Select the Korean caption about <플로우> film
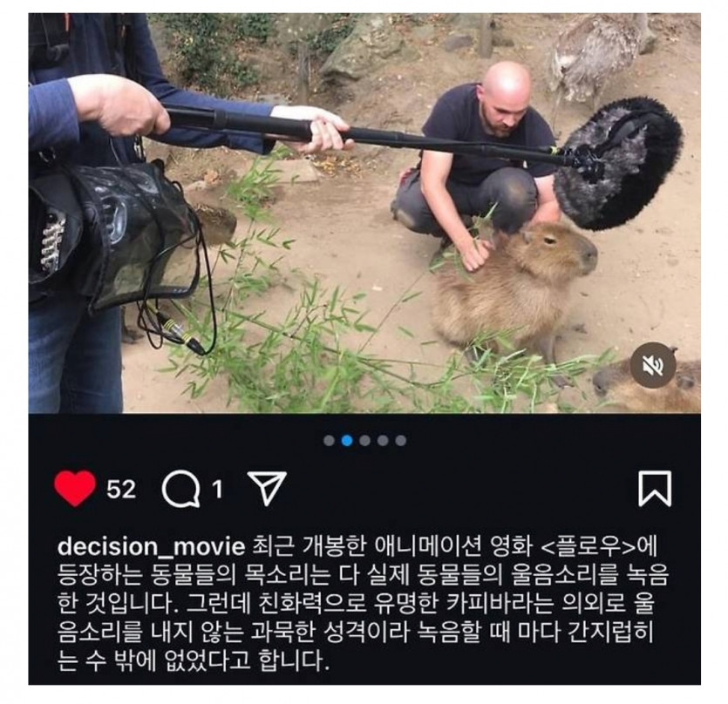The image size is (728, 704). tap(363, 604)
